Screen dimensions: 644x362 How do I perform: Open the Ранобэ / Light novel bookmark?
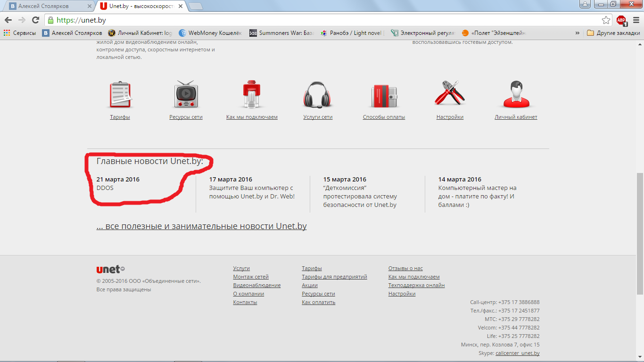click(x=353, y=33)
